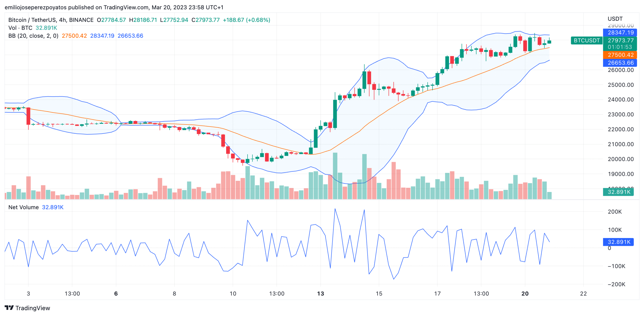This screenshot has height=316, width=644.
Task: Click the 20000.00 price scale tick
Action: (620, 159)
